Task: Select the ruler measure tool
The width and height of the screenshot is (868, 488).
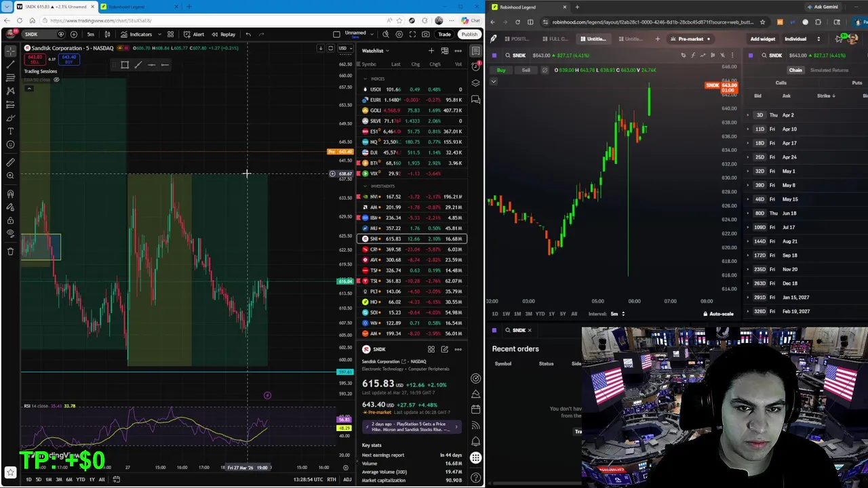Action: click(x=10, y=163)
